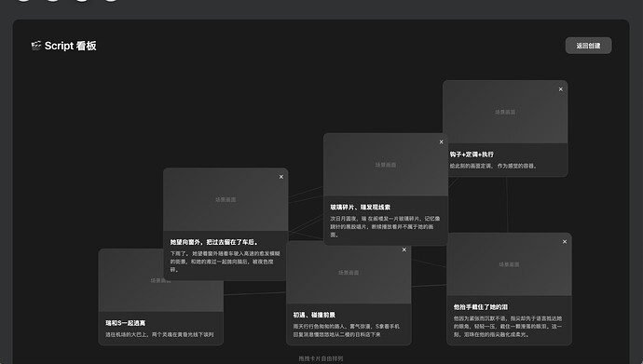643x364 pixels.
Task: Click the title 她望向窗外,把过去留在了车后
Action: [x=214, y=242]
